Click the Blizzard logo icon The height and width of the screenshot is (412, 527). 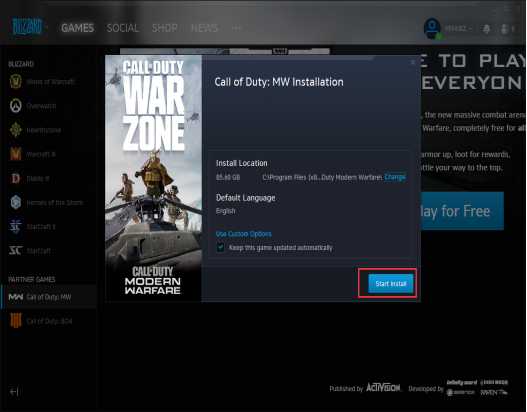coord(27,27)
